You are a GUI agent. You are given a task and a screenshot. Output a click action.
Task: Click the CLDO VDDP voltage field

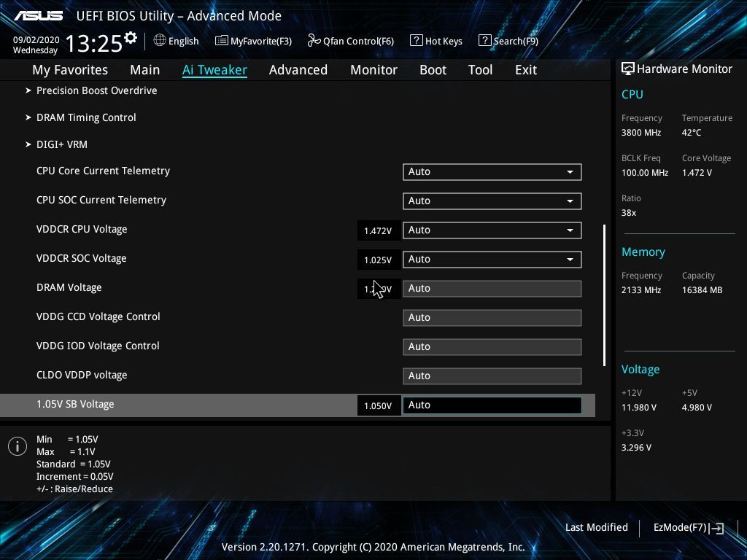(x=492, y=376)
